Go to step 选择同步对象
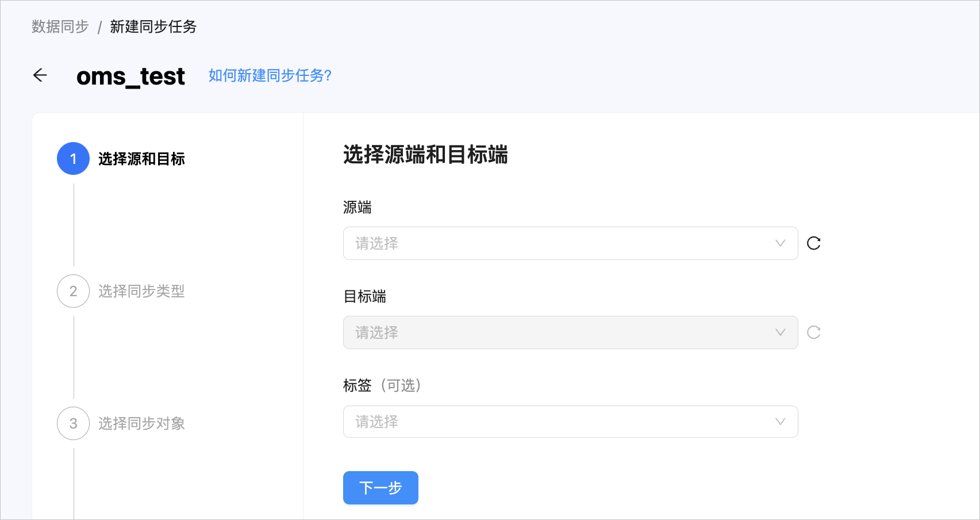The image size is (980, 520). coord(141,423)
